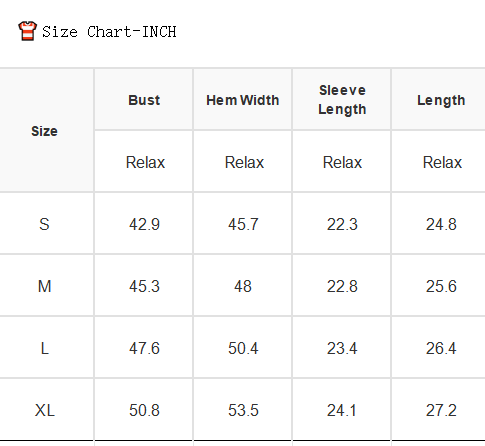
Task: Click the Bust column header
Action: [144, 100]
